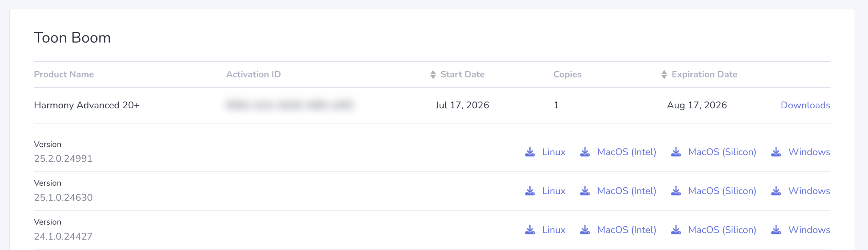Click MacOS (Silicon) download icon for 25.2.0.24991
868x250 pixels.
pos(676,152)
